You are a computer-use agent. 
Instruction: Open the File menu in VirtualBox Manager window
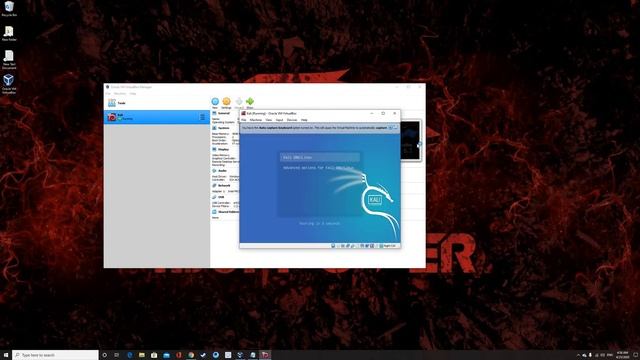click(x=108, y=93)
